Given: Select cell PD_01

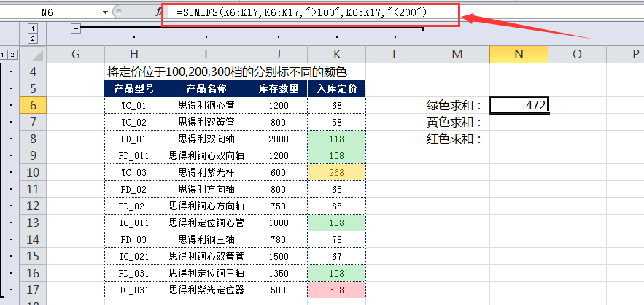Looking at the screenshot, I should click(x=134, y=139).
